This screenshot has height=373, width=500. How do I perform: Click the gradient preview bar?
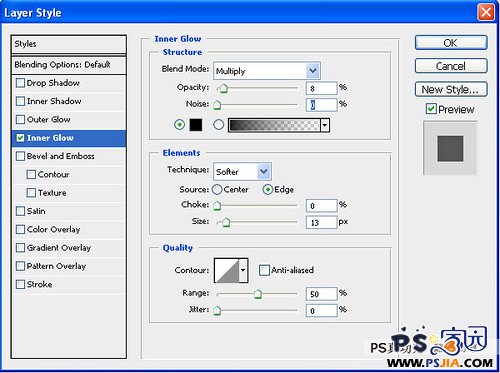[274, 125]
